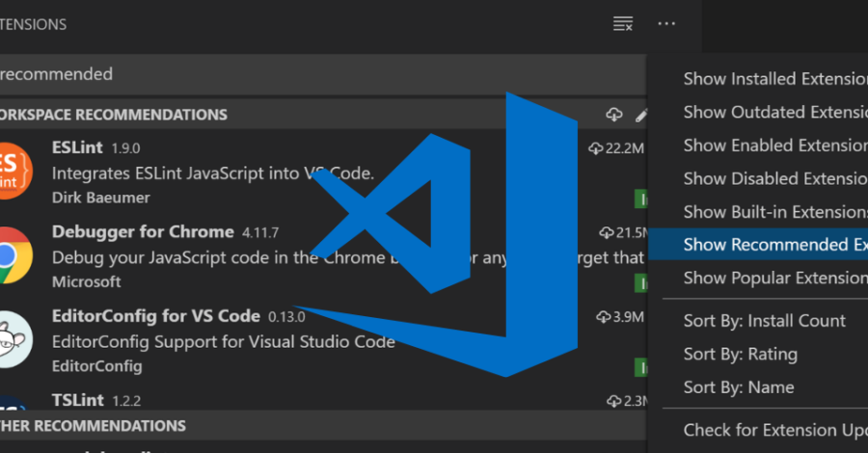Click EditorConfig green Install button
868x453 pixels.
pos(641,367)
